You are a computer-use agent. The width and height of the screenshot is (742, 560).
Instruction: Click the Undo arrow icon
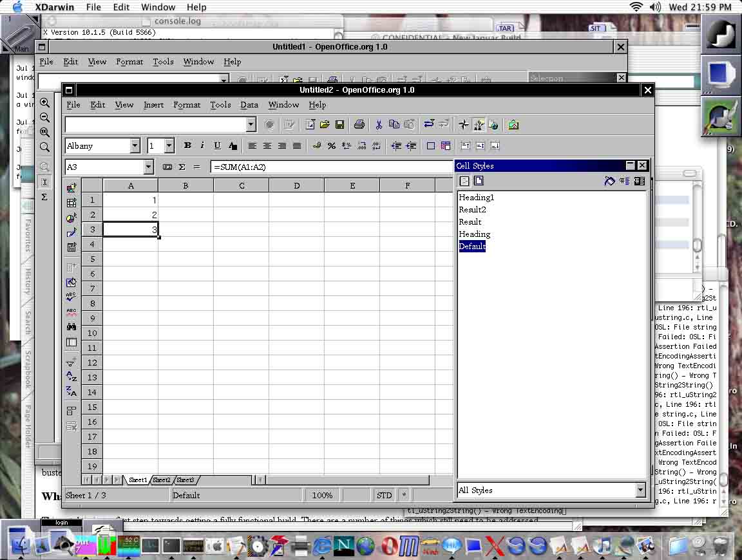429,124
